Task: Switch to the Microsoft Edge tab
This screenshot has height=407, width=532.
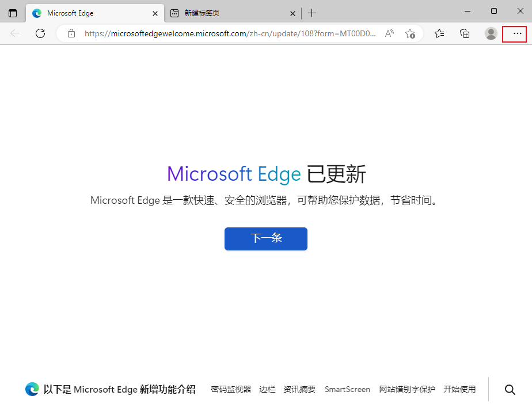Action: tap(92, 13)
